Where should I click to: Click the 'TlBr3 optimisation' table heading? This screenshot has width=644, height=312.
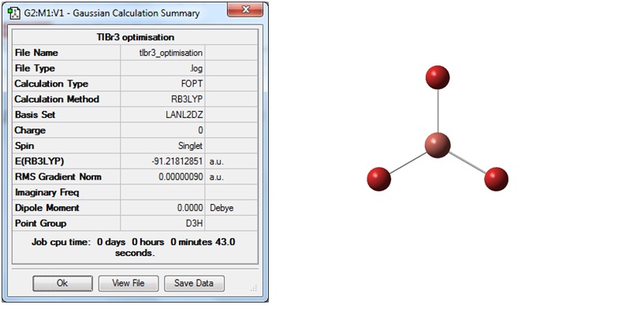pos(135,37)
